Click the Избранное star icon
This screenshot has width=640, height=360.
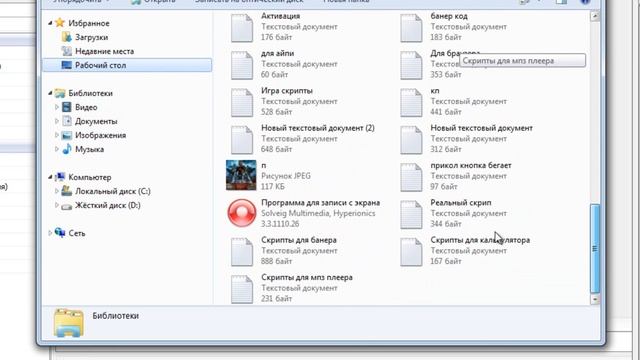point(60,23)
